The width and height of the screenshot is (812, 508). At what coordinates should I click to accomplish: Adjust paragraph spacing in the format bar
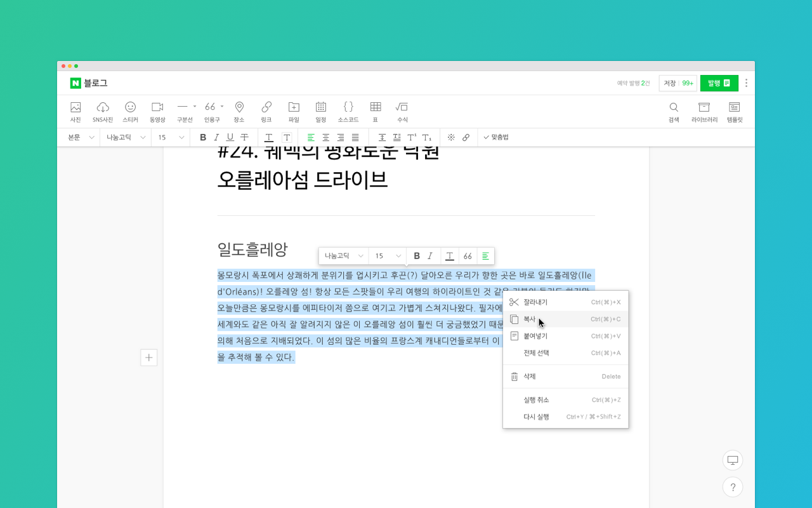[x=396, y=137]
